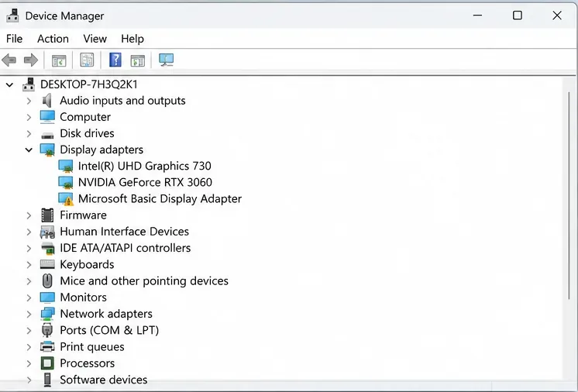Viewport: 578px width, 392px height.
Task: Expand IDE ATA/ATAPI controllers
Action: tap(29, 249)
